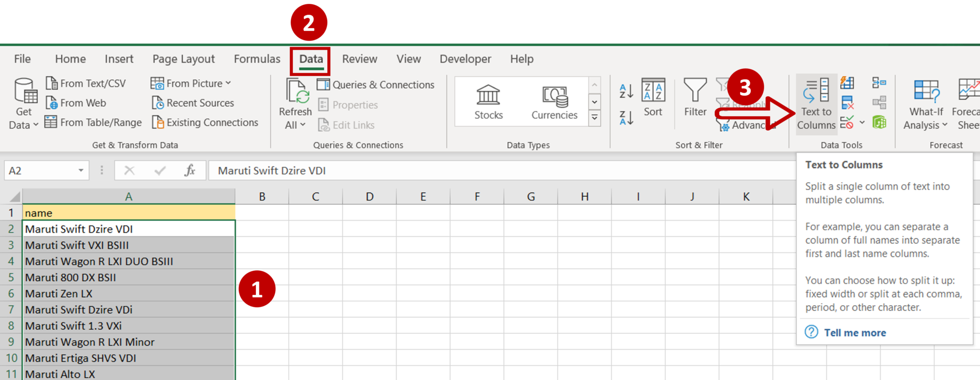The image size is (980, 380).
Task: Import data From Web
Action: point(76,103)
